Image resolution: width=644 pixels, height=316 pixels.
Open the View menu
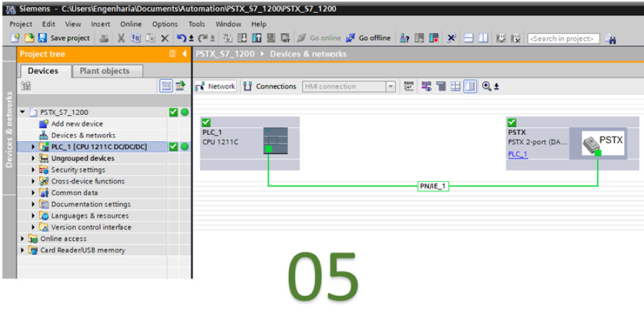coord(73,24)
